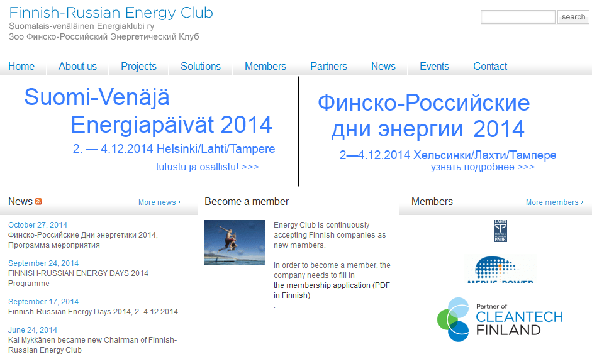Open the Merus Power member logo
This screenshot has width=592, height=364.
point(500,268)
